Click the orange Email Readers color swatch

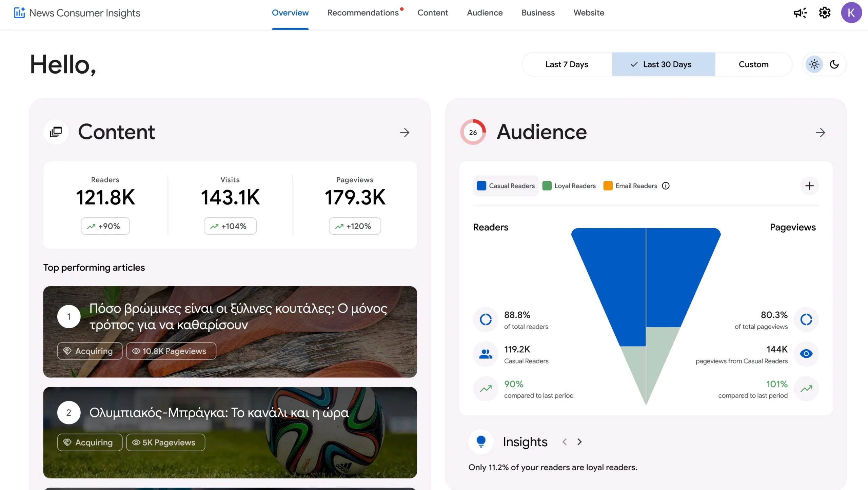pyautogui.click(x=608, y=186)
